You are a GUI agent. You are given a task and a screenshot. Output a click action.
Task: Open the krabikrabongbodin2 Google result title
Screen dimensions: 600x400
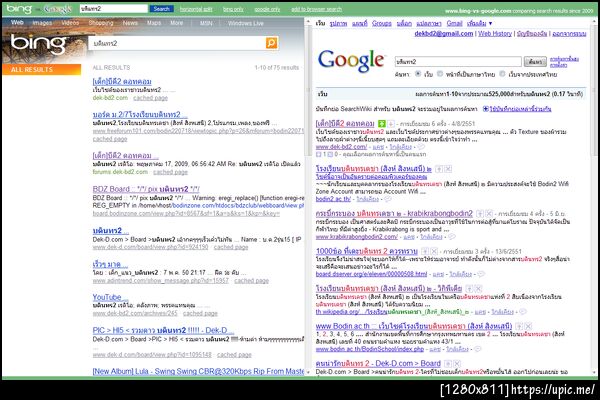[x=394, y=214]
